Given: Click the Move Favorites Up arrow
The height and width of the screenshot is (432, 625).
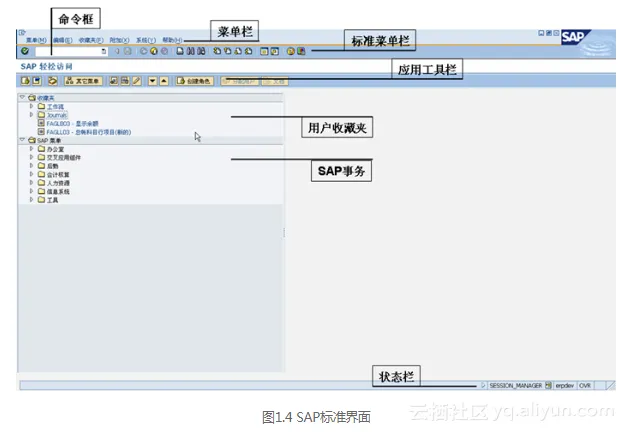Looking at the screenshot, I should click(x=164, y=81).
